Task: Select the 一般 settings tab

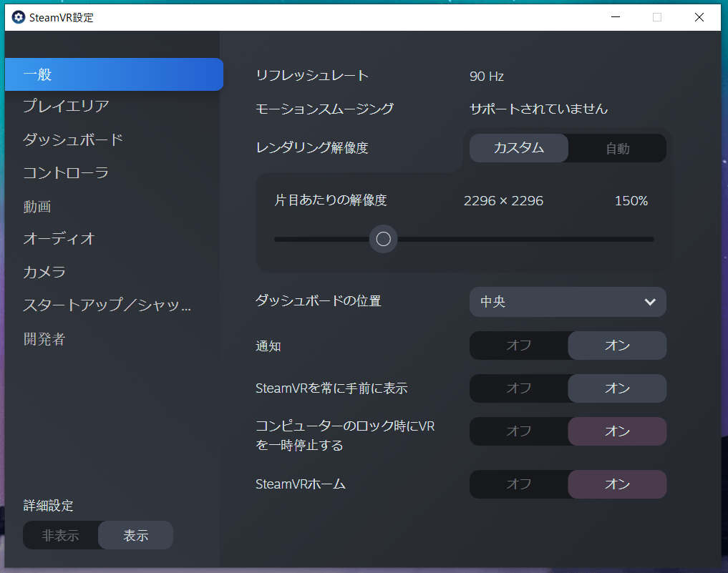Action: point(114,74)
